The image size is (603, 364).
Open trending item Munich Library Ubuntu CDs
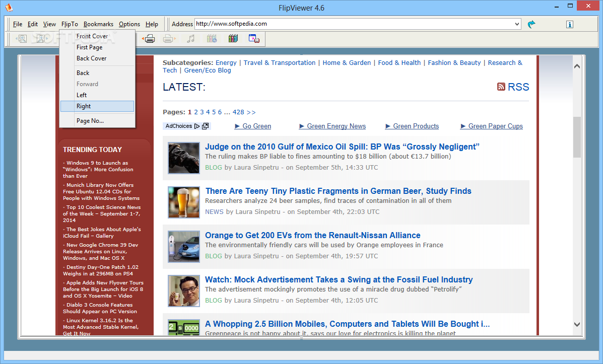(101, 191)
